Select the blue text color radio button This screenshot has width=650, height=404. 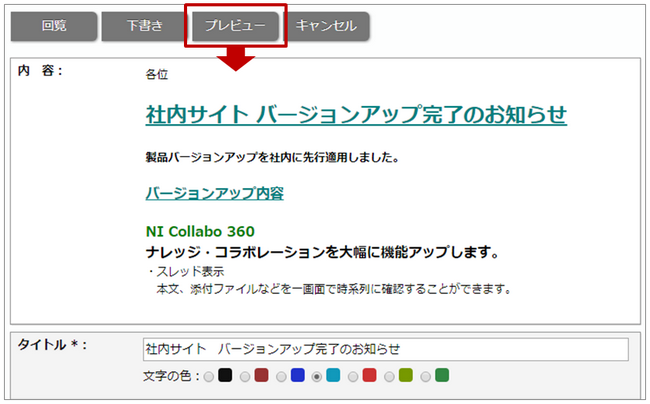coord(281,377)
